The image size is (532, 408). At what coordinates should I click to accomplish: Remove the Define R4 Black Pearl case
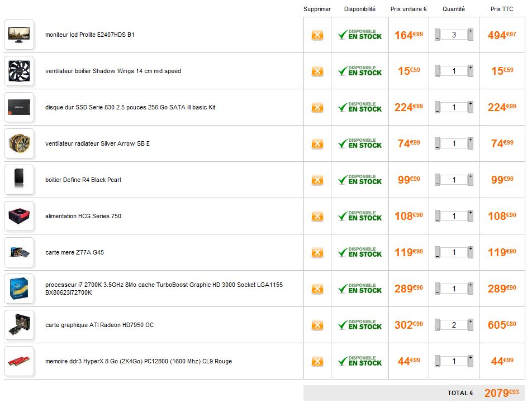tap(317, 180)
